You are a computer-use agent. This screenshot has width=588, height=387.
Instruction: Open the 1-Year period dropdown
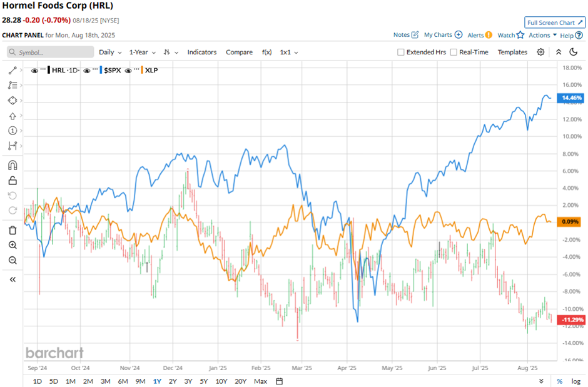[x=143, y=52]
